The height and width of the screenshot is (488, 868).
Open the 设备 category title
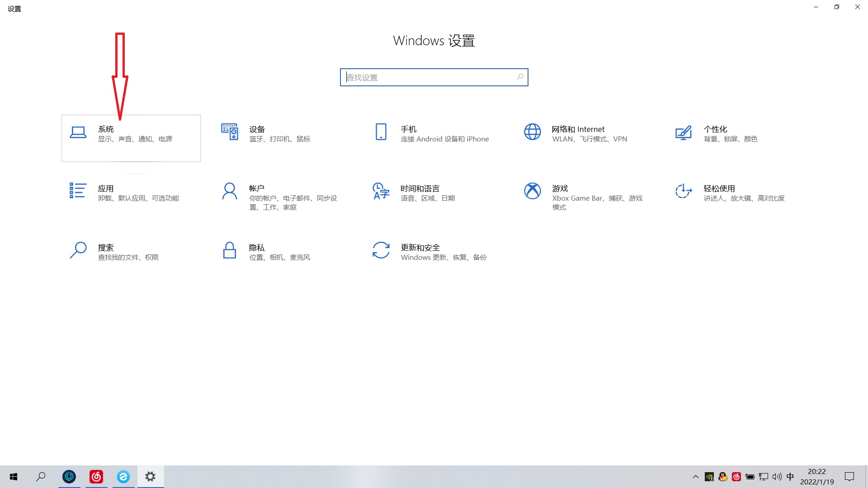[257, 129]
